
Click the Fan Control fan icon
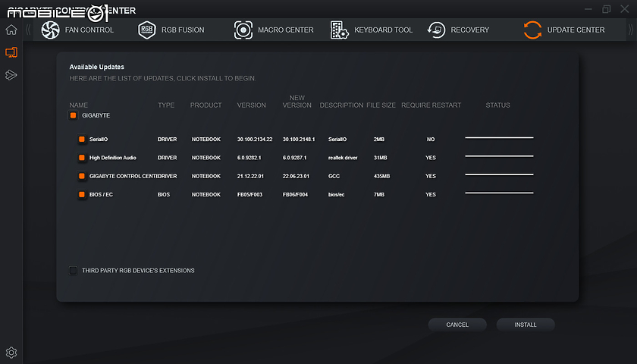(x=50, y=30)
